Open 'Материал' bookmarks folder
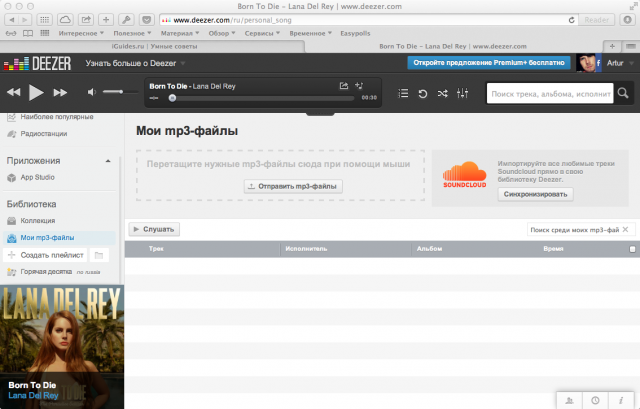Viewport: 640px width, 409px height. coord(180,33)
